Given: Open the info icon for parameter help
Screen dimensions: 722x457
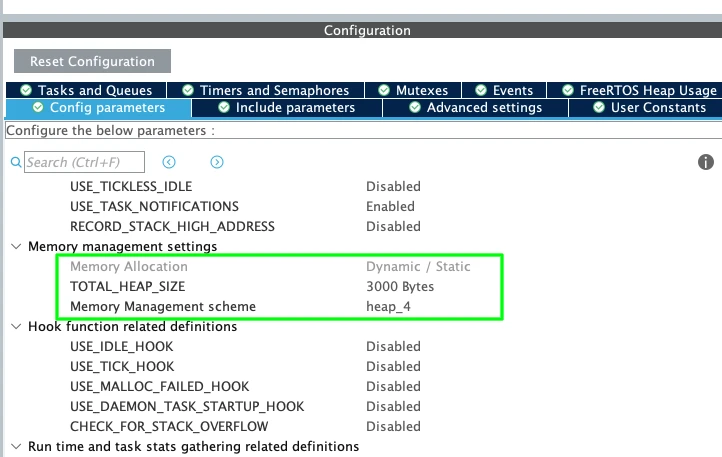Looking at the screenshot, I should pos(705,162).
